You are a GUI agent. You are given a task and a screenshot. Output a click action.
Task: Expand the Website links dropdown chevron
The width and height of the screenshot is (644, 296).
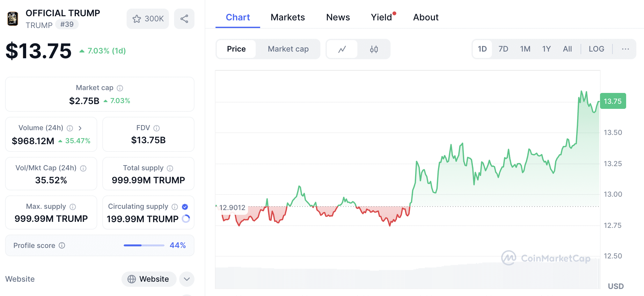(x=187, y=279)
